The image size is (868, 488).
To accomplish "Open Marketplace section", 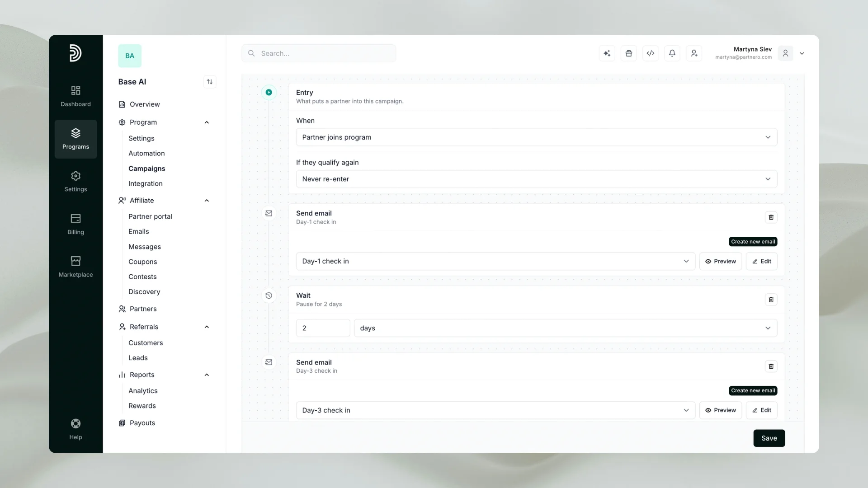I will click(75, 267).
